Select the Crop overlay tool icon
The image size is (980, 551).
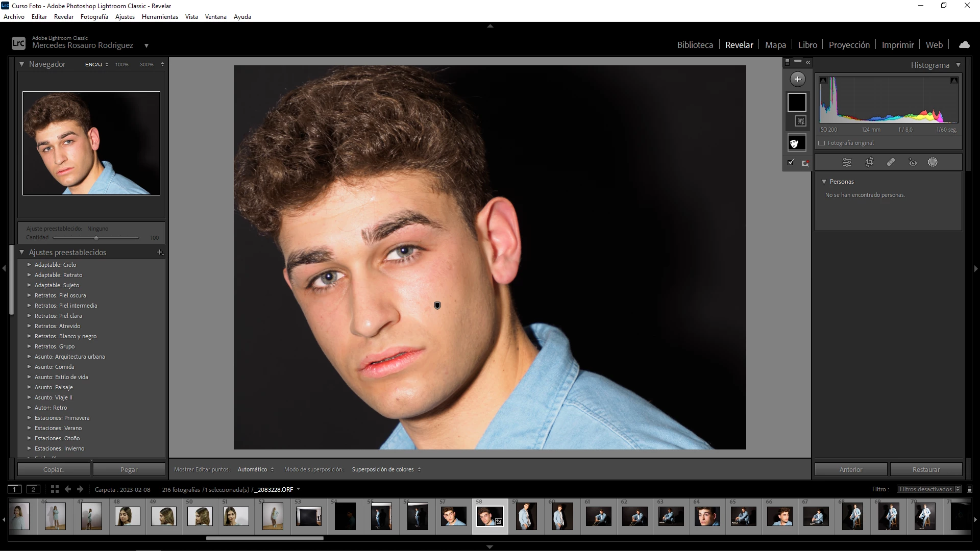pyautogui.click(x=869, y=162)
